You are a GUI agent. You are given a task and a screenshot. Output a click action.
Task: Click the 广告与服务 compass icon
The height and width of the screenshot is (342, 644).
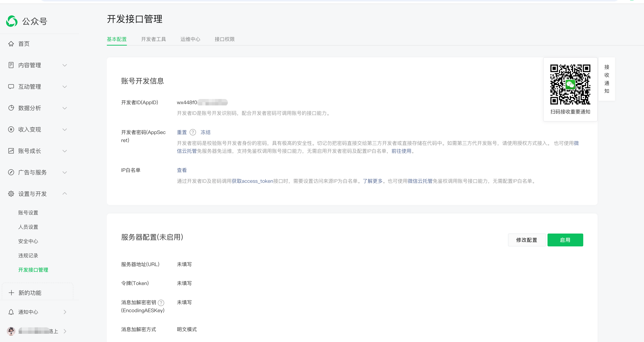(11, 172)
